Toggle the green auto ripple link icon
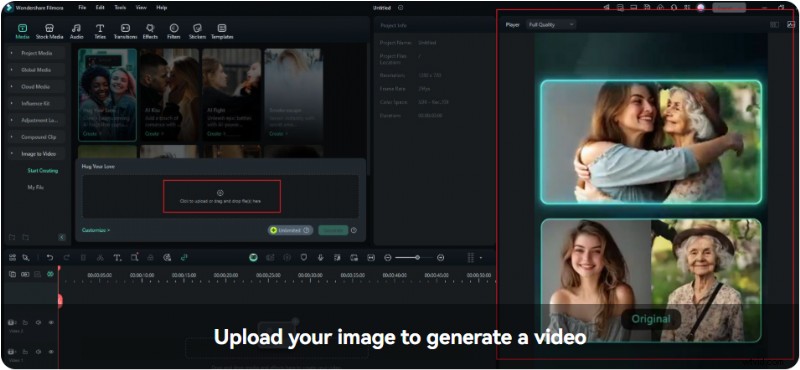The width and height of the screenshot is (800, 370). (184, 258)
